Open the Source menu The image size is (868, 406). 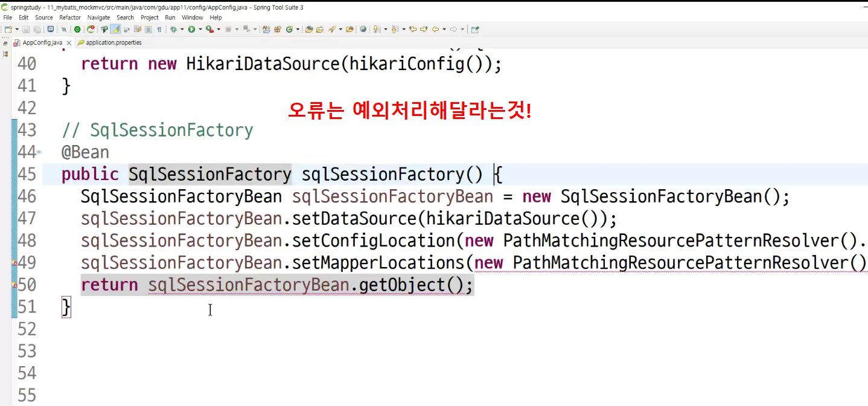pos(44,18)
